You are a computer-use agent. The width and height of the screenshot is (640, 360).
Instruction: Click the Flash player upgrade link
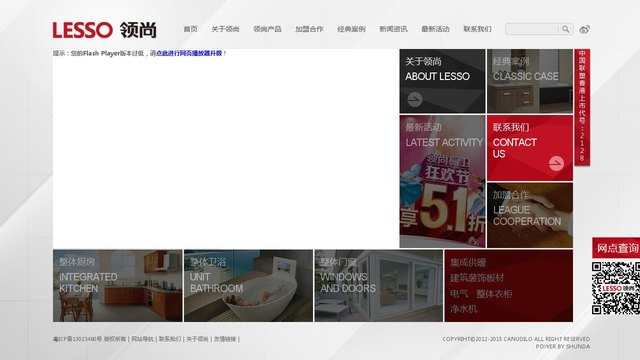[189, 53]
